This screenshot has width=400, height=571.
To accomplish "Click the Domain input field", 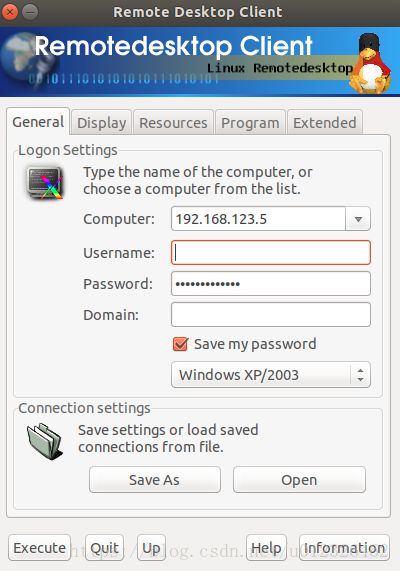I will click(x=271, y=314).
